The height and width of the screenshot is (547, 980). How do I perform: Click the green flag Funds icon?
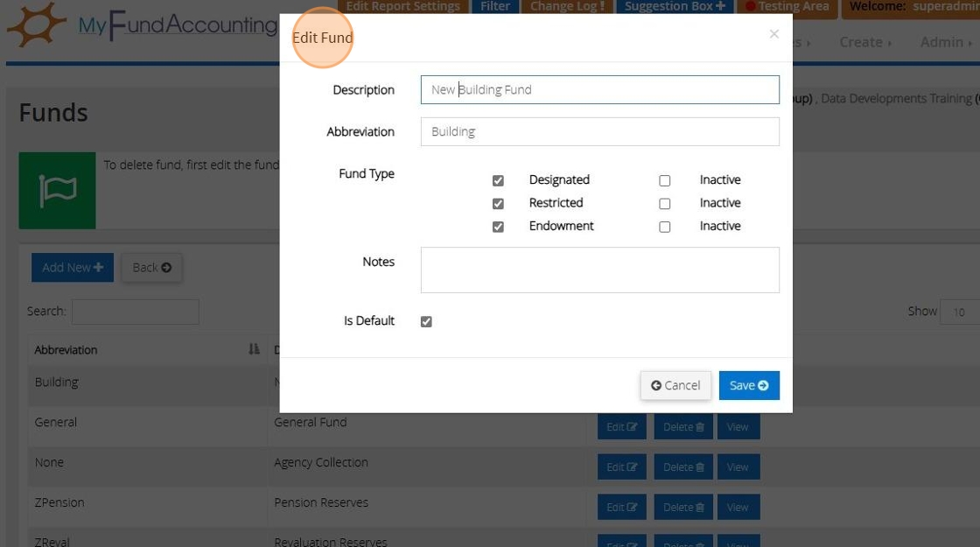click(57, 190)
